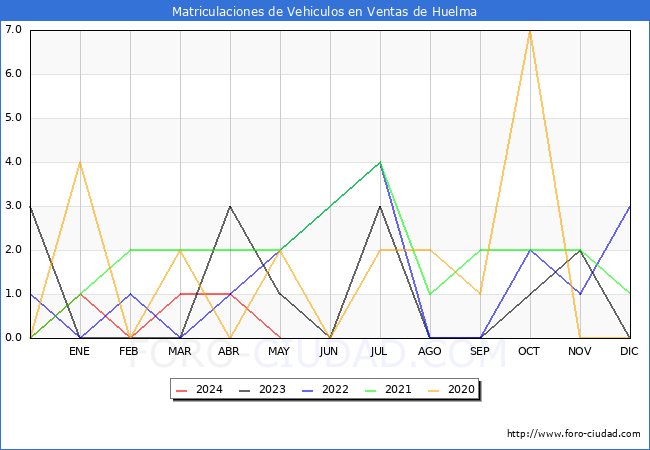Click the 1.0 y-axis value
Viewport: 650px width, 450px height.
[x=13, y=293]
